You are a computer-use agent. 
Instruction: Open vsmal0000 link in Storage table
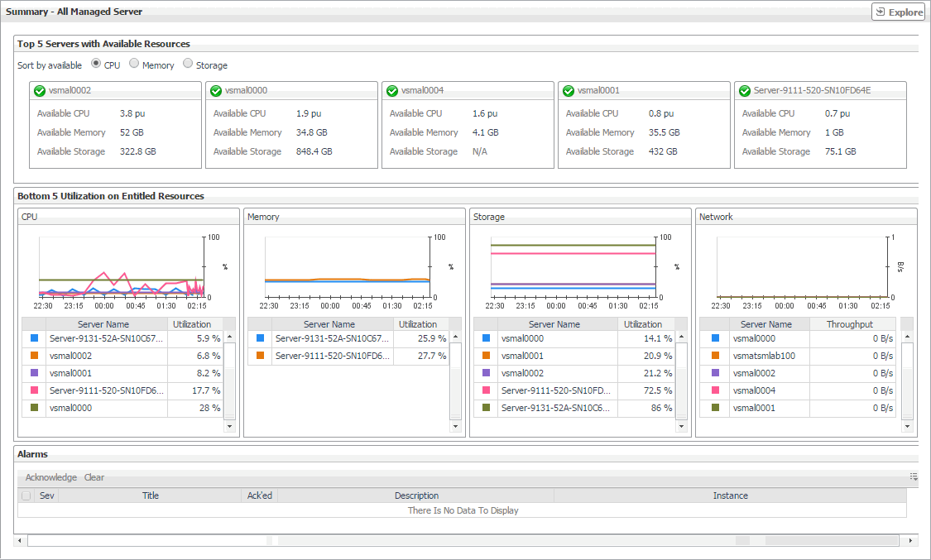pyautogui.click(x=522, y=338)
